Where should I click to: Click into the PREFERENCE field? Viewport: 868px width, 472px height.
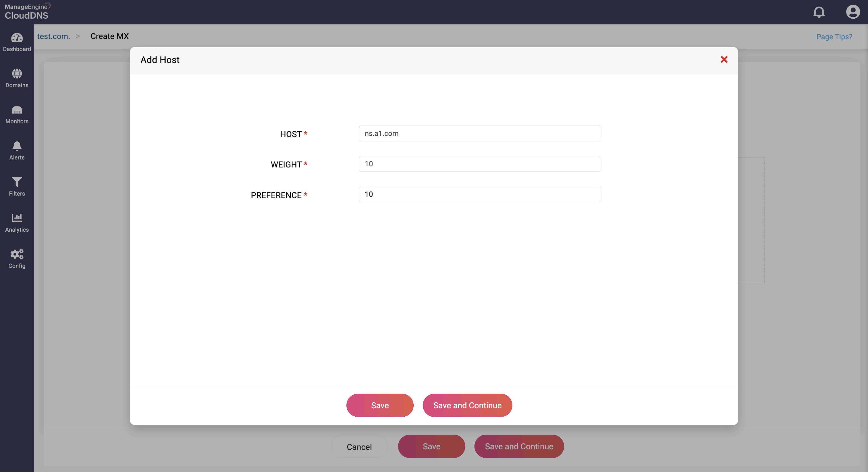pyautogui.click(x=480, y=194)
